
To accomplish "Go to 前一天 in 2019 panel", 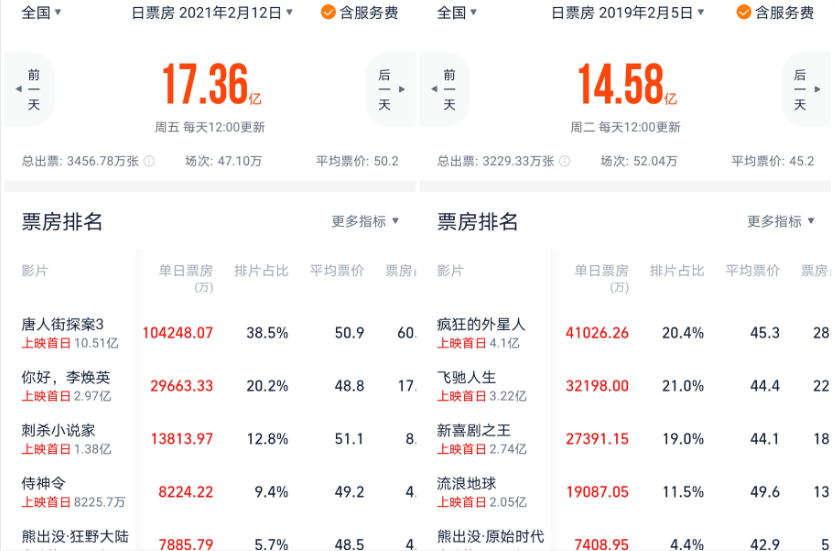I will tap(445, 89).
